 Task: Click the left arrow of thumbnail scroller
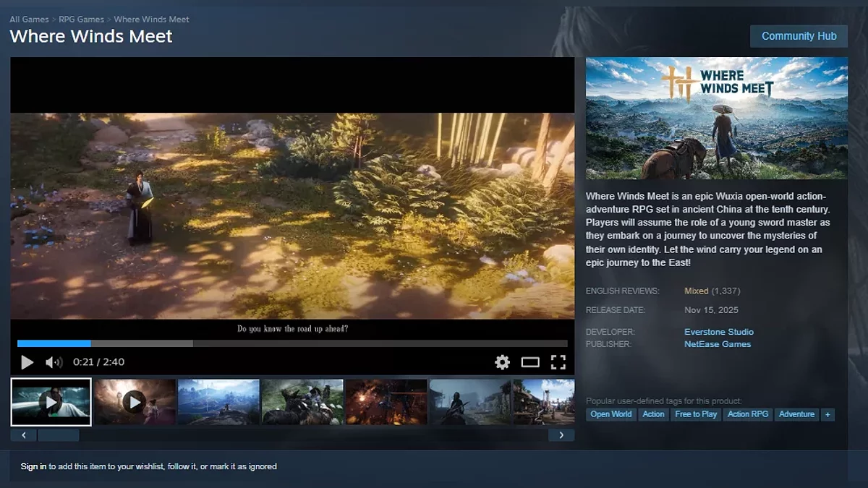pos(23,435)
